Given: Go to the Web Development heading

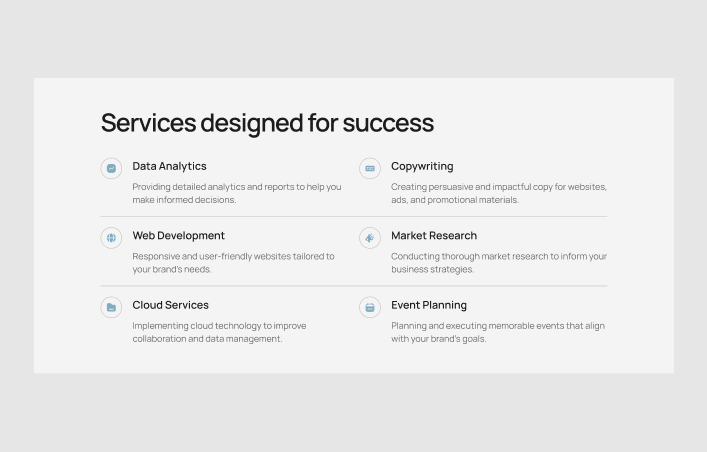Looking at the screenshot, I should (x=178, y=236).
